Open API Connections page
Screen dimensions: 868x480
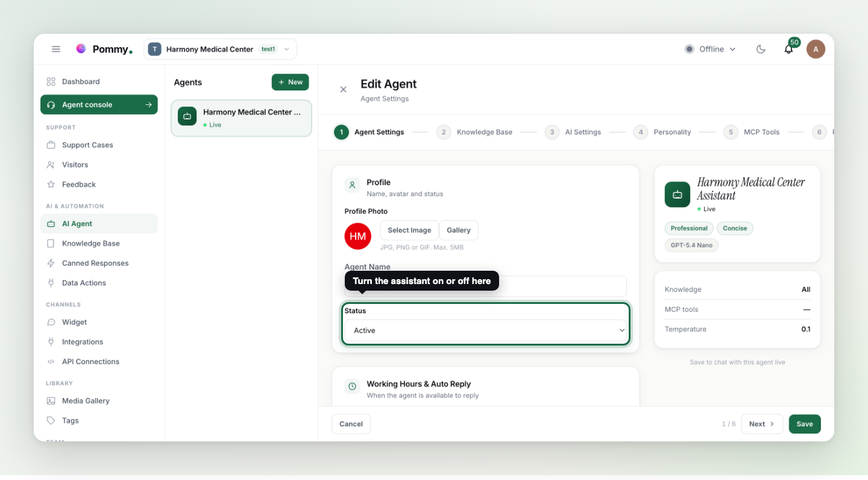click(99, 362)
